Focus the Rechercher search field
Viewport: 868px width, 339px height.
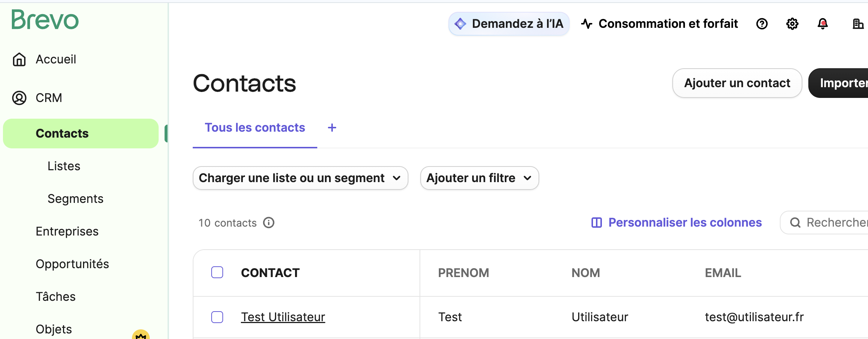click(834, 223)
